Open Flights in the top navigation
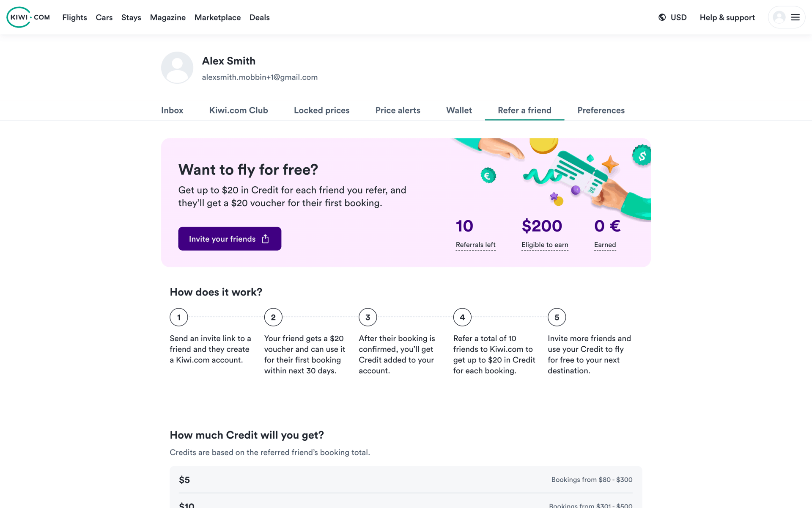 [74, 17]
